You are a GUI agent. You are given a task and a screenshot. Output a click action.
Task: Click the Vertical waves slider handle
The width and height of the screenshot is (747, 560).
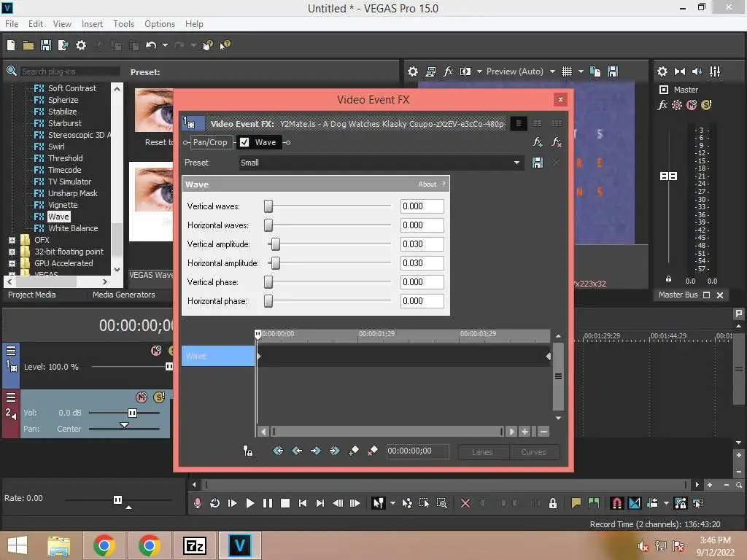point(268,206)
